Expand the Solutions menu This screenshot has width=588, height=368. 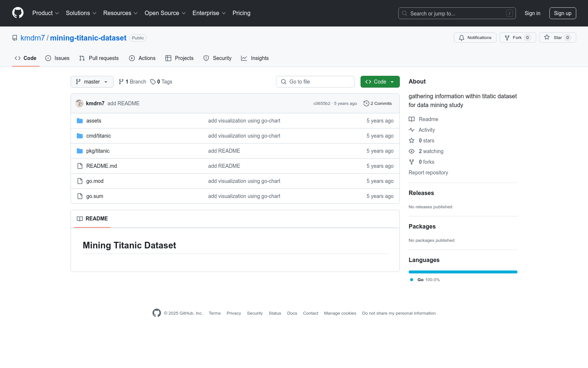point(81,13)
